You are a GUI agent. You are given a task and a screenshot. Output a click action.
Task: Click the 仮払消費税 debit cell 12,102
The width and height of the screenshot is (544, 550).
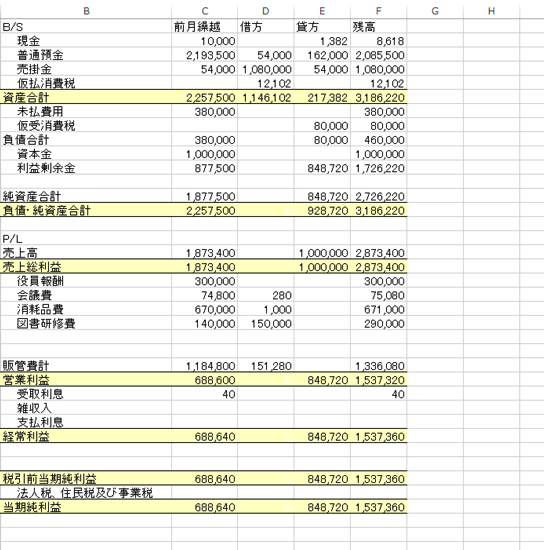[x=266, y=83]
